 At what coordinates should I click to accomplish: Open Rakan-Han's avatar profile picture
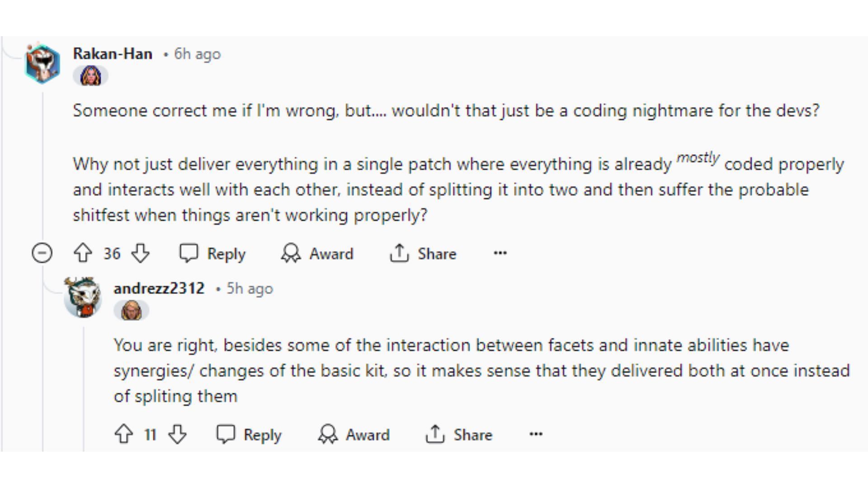(42, 64)
